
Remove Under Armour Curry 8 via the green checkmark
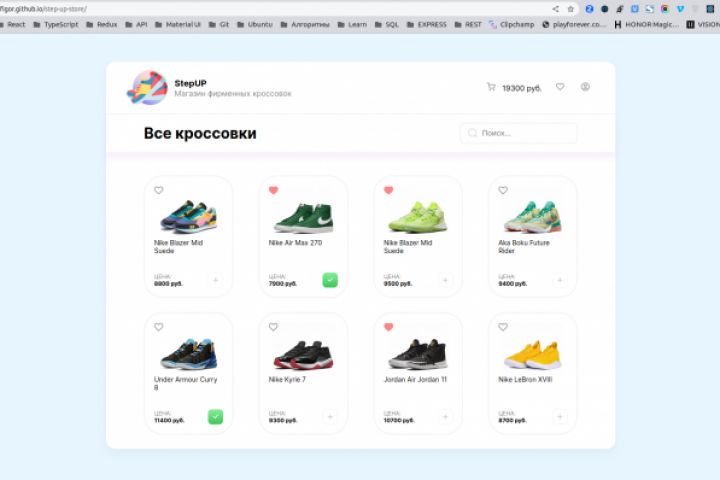(x=215, y=417)
